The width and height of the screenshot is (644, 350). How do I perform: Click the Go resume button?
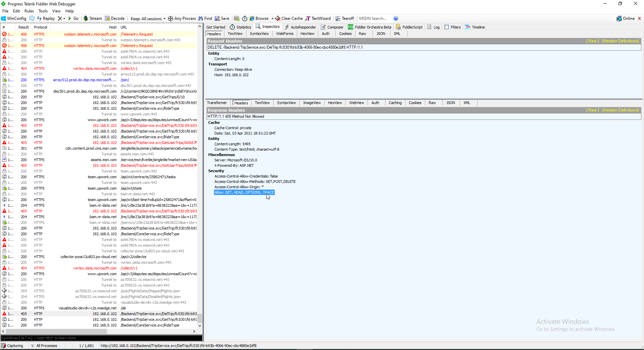click(73, 18)
